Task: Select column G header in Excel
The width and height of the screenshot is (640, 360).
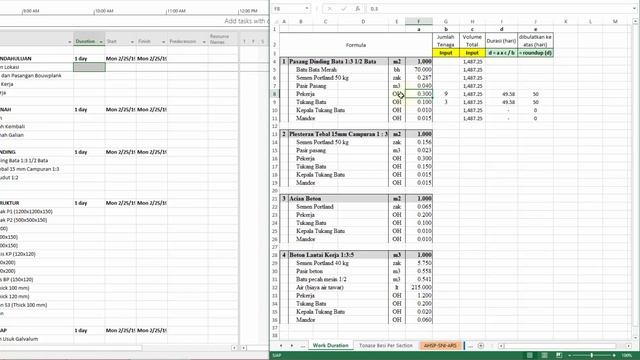Action: pos(446,21)
